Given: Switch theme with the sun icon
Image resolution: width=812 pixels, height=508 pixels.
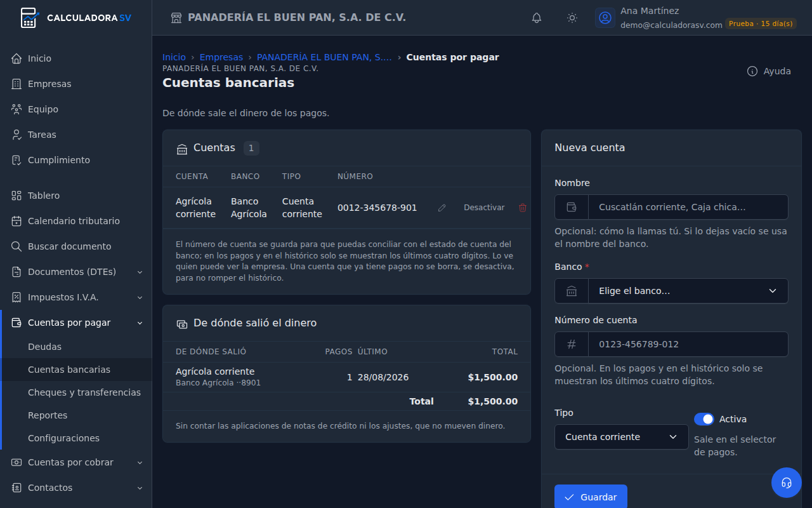Looking at the screenshot, I should coord(572,18).
